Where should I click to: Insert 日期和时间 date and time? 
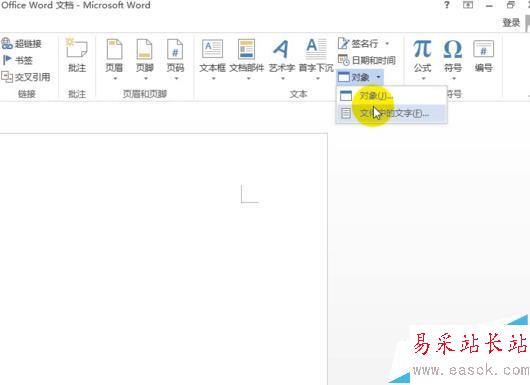pos(367,61)
